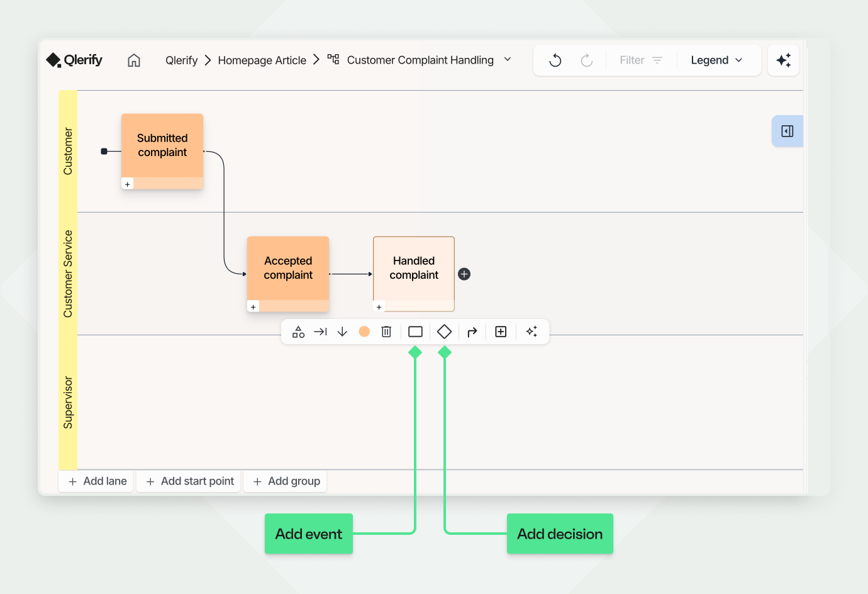The height and width of the screenshot is (594, 868).
Task: Expand the Customer Complaint Handling dropdown arrow
Action: (508, 59)
